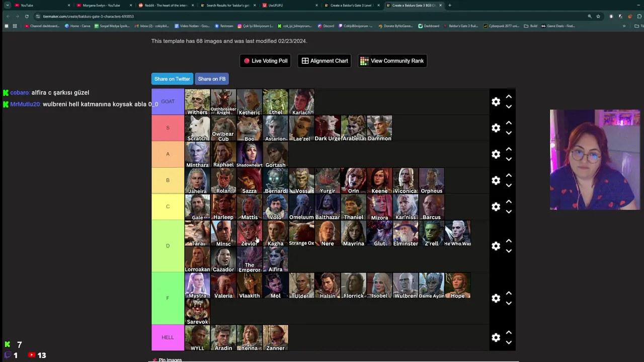Select the Astarion character image
This screenshot has width=644, height=362.
click(x=275, y=128)
